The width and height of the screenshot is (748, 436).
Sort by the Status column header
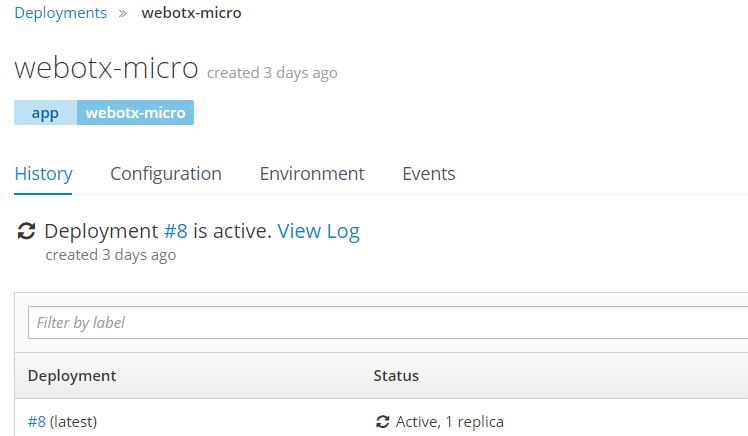coord(396,376)
